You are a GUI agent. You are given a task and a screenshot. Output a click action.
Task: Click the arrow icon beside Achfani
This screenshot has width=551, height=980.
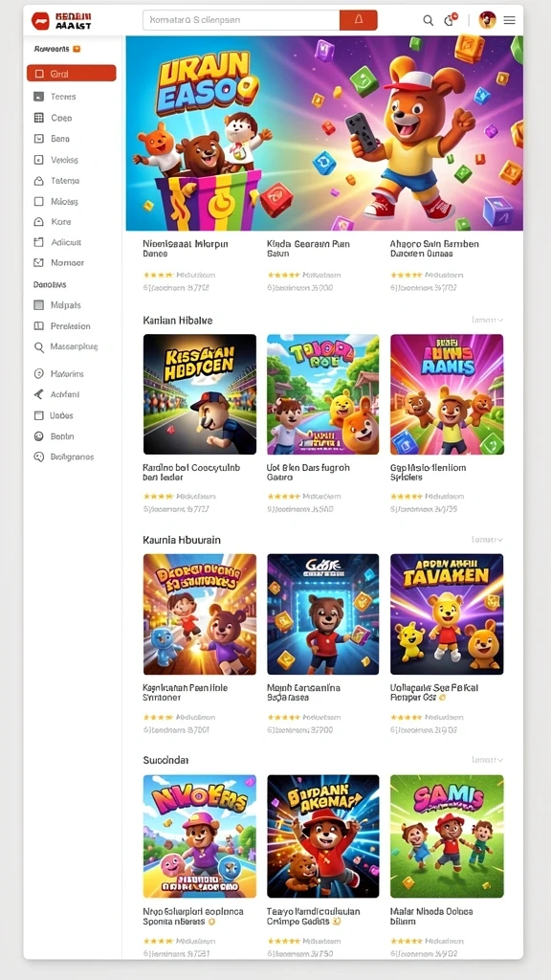(38, 394)
